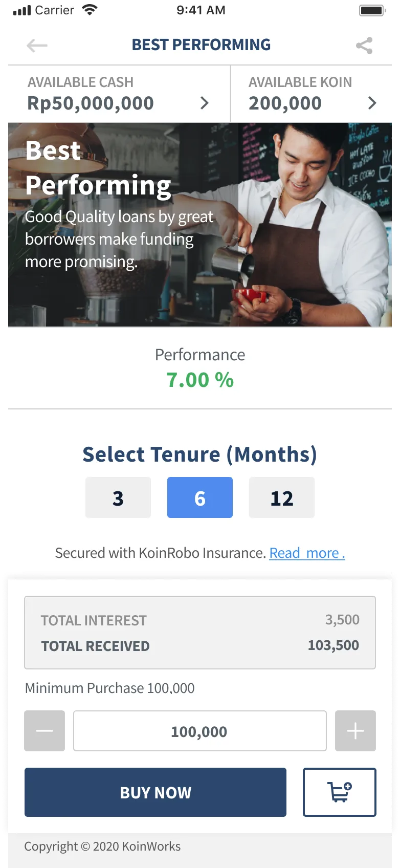
Task: Tap the 100,000 purchase amount field
Action: 200,731
